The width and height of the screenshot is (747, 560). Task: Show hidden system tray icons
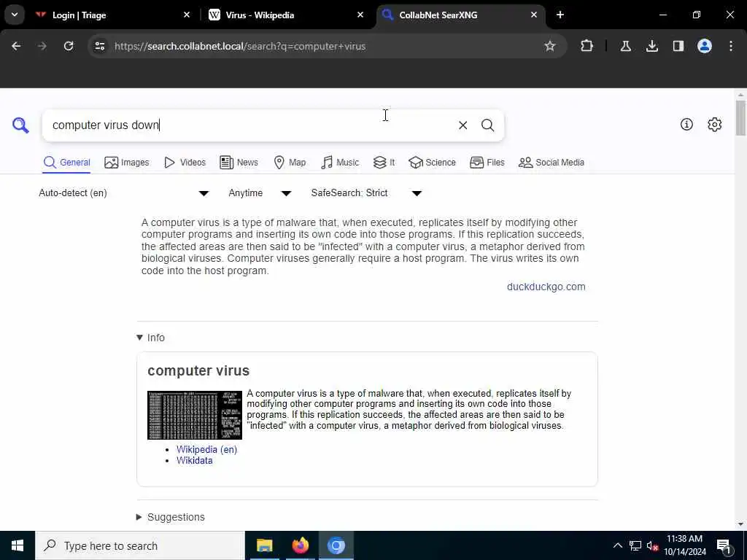click(617, 545)
